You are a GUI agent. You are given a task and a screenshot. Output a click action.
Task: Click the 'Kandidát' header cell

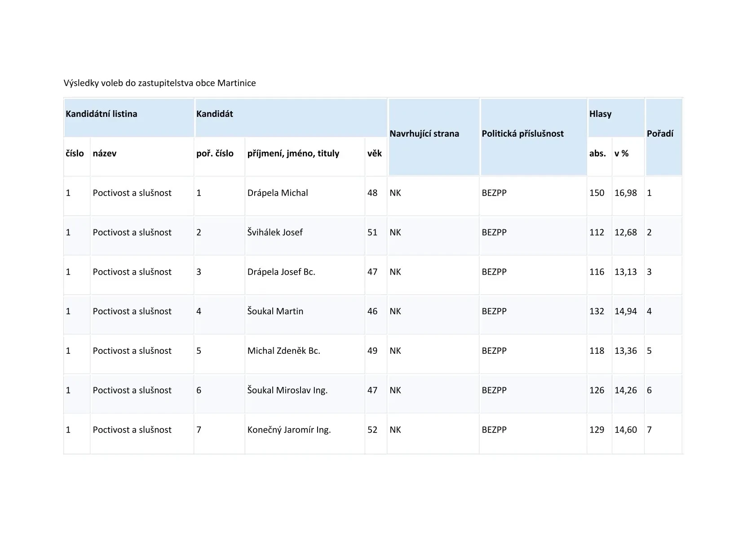(291, 117)
